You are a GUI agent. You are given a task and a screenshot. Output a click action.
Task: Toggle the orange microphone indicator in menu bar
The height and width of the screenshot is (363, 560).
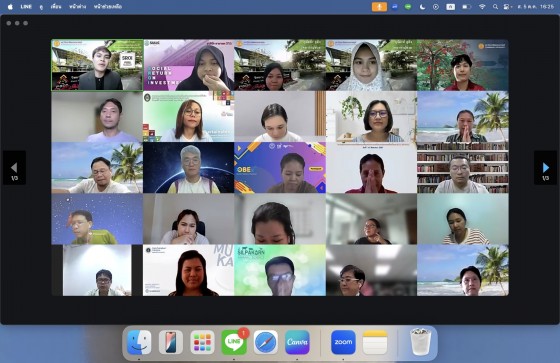379,7
